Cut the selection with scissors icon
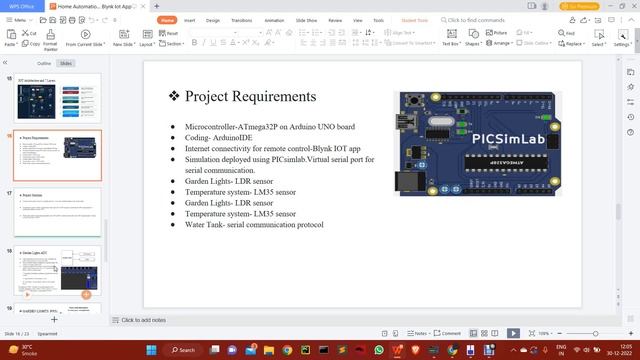This screenshot has height=360, width=640. click(26, 33)
